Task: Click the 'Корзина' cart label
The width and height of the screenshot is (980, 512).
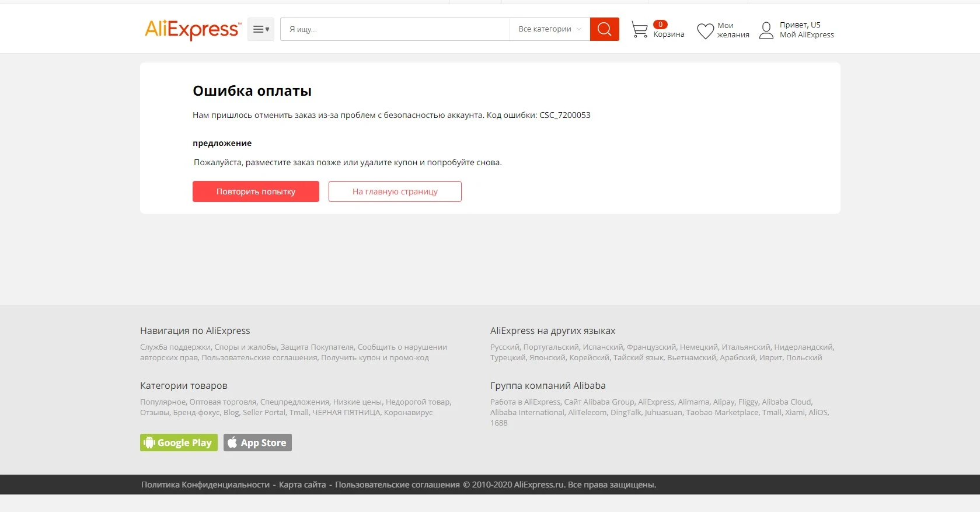Action: pyautogui.click(x=669, y=34)
